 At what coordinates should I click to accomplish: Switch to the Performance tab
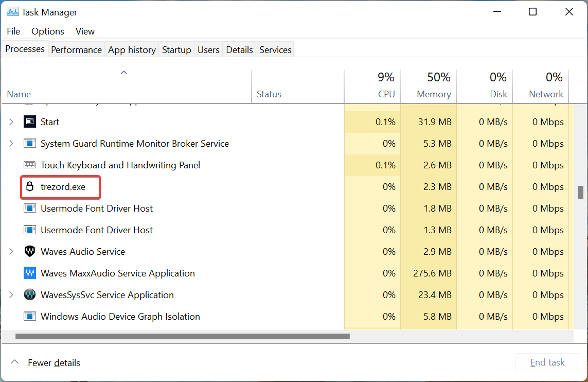[77, 50]
